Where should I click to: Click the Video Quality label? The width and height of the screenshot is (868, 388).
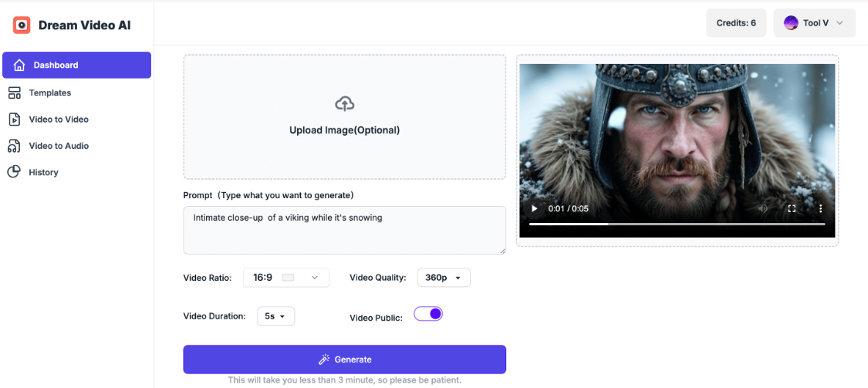pos(378,278)
